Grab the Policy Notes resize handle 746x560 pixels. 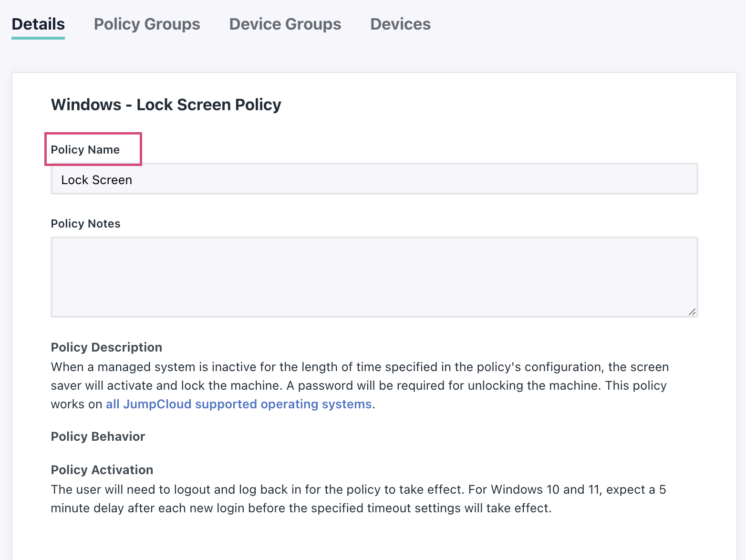692,312
